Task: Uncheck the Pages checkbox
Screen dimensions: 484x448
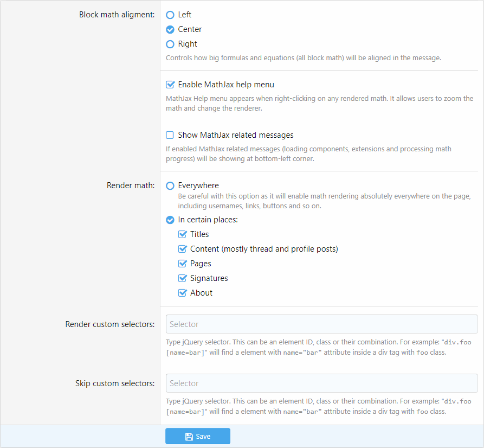Action: point(183,264)
